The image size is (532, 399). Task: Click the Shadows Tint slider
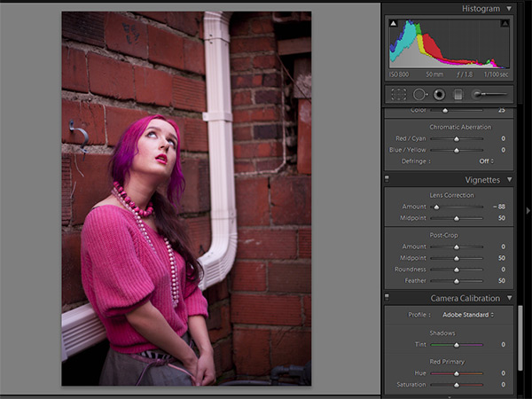click(x=457, y=345)
